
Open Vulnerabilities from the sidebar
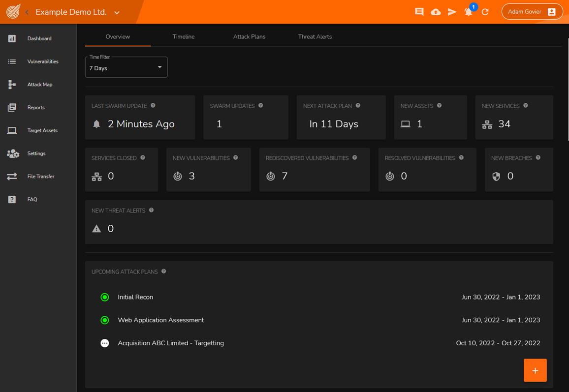(x=38, y=61)
